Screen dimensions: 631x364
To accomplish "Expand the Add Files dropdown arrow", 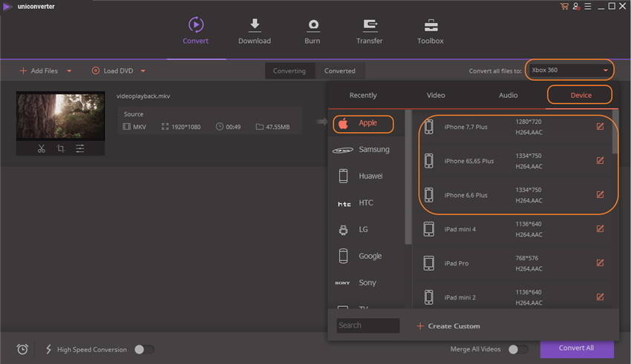I will (69, 71).
